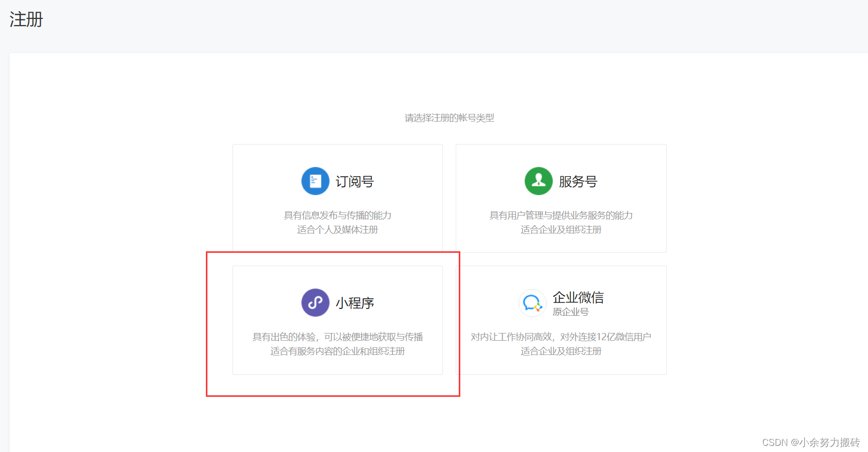Click the purple 小程序 logo icon
The image size is (868, 452).
[x=315, y=302]
